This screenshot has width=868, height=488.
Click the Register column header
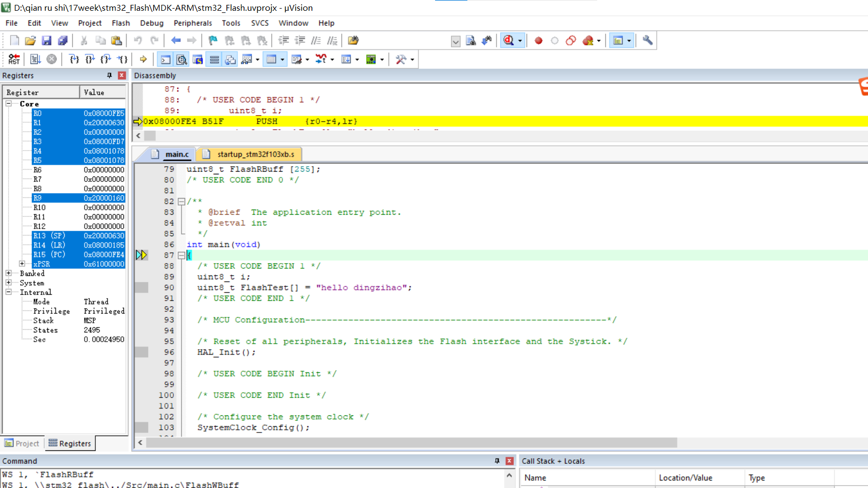click(41, 93)
